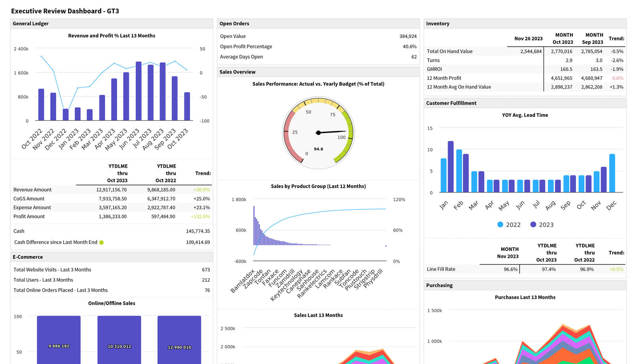Click the sales gauge showing 94.6
637x364 pixels.
(318, 133)
